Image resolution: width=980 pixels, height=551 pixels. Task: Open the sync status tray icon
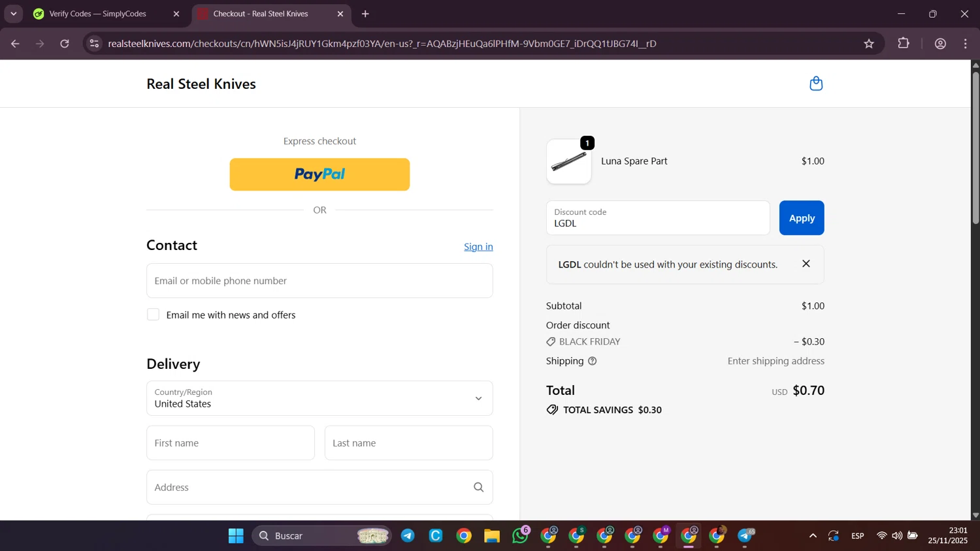[x=834, y=536]
